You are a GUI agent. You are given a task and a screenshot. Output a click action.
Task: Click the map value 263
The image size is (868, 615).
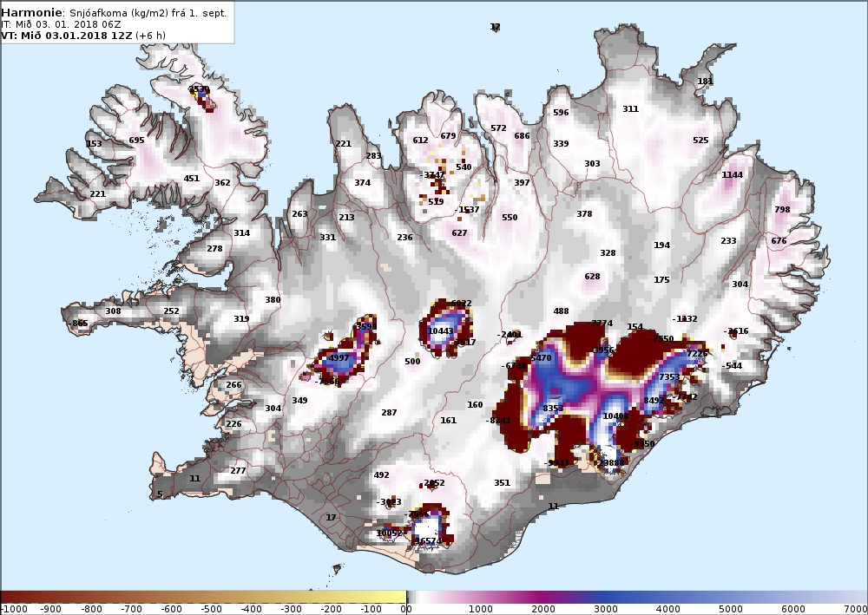point(299,213)
